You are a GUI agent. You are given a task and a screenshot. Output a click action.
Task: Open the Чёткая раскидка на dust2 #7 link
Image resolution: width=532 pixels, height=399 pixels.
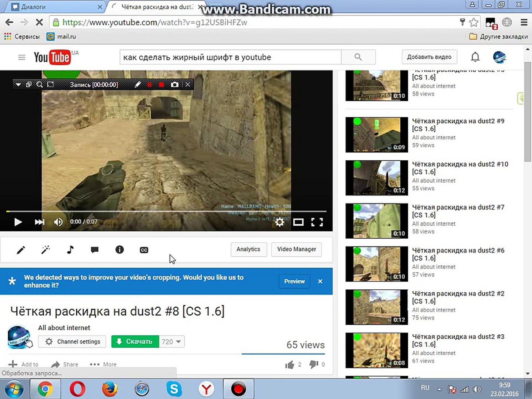click(458, 211)
